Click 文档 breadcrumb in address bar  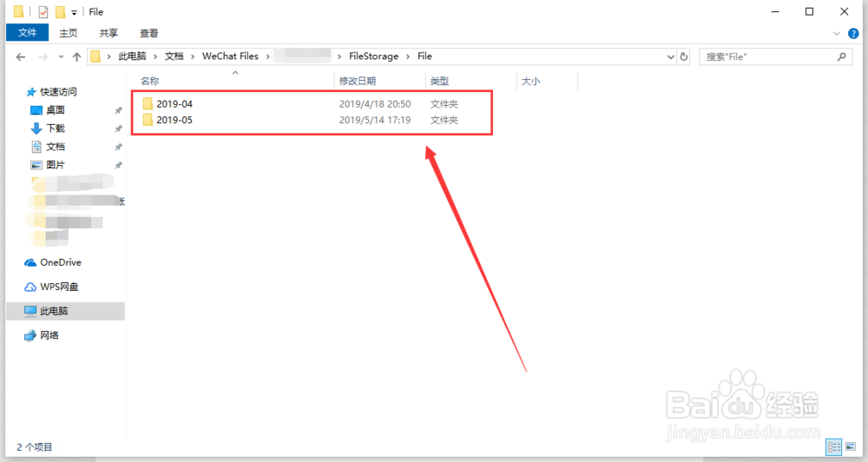pyautogui.click(x=174, y=56)
